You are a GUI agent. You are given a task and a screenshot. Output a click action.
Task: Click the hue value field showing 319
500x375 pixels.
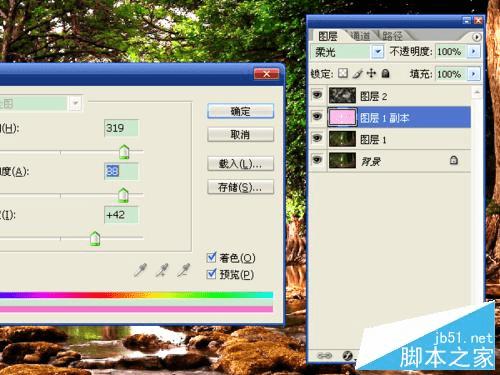pos(121,128)
